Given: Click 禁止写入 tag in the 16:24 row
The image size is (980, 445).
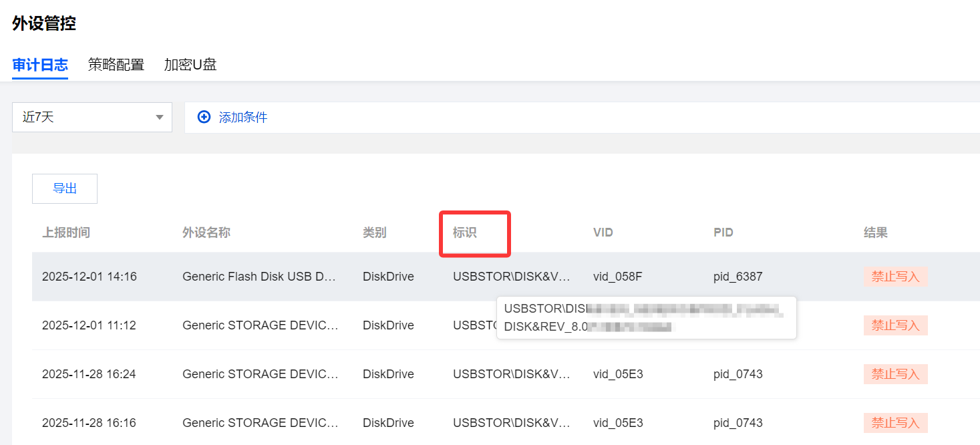Looking at the screenshot, I should (x=896, y=374).
